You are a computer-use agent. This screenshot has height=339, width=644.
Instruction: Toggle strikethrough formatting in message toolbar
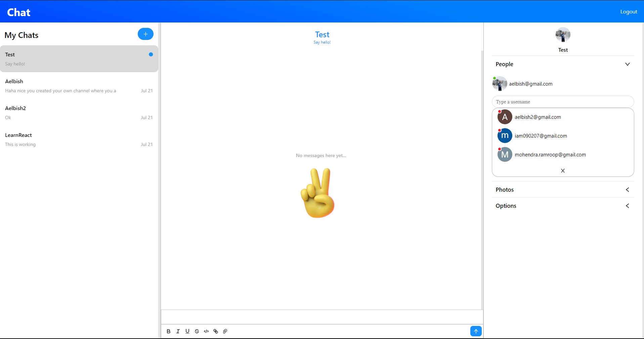(x=197, y=331)
